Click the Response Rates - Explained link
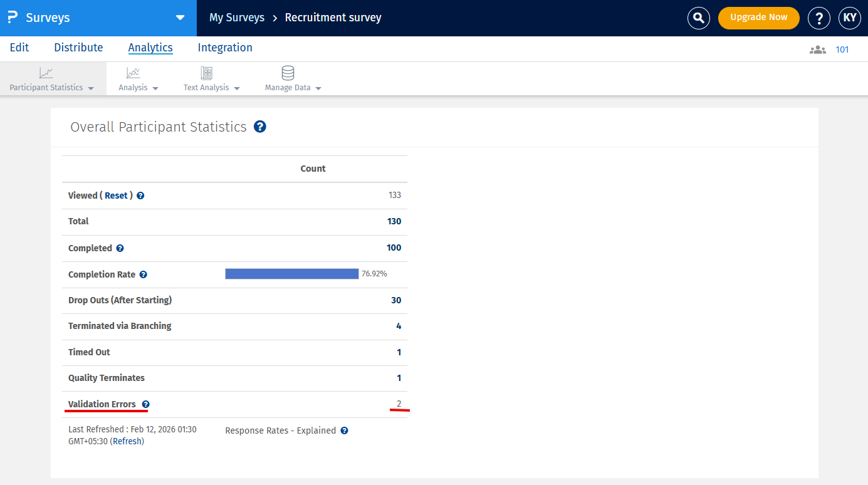 pyautogui.click(x=281, y=430)
